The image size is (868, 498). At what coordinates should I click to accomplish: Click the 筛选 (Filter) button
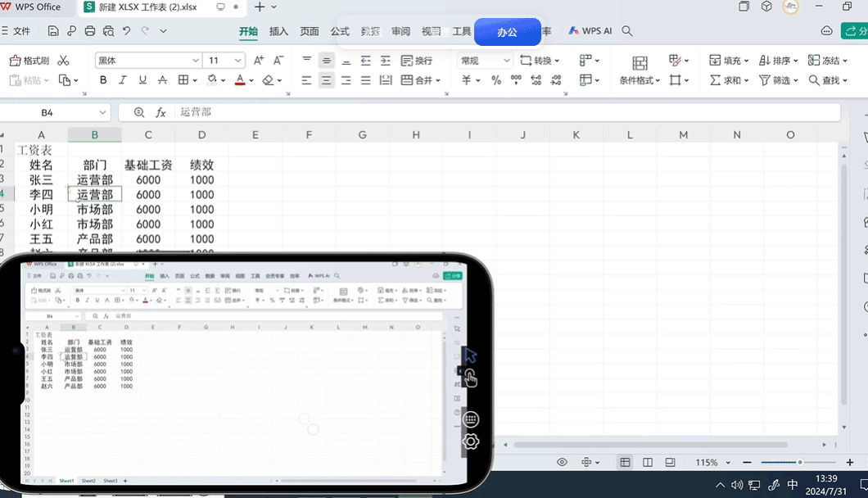[x=775, y=80]
